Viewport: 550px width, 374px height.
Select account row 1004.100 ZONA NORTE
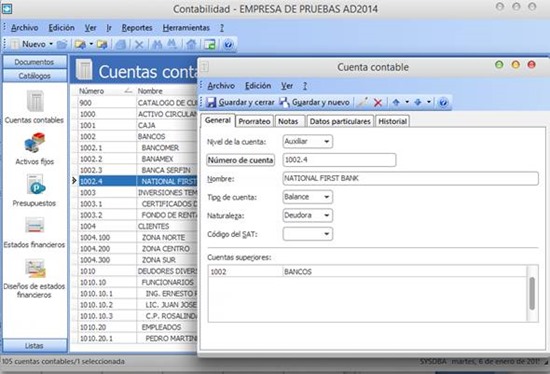tap(137, 238)
